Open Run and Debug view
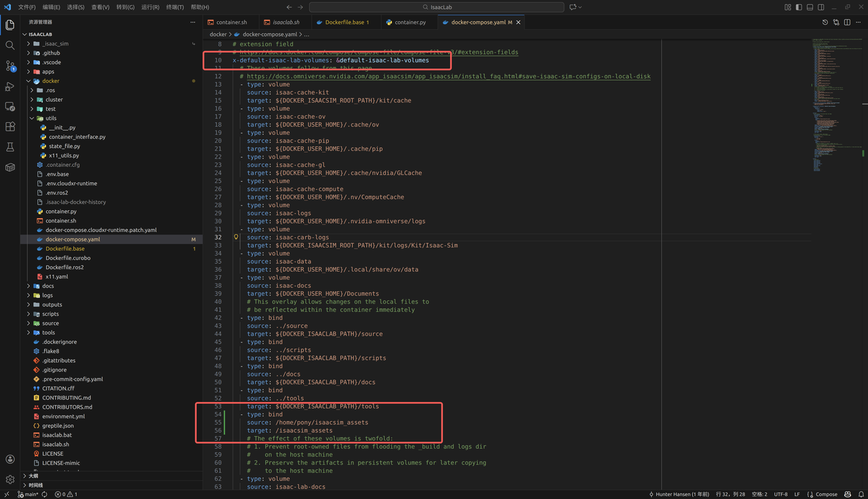This screenshot has height=499, width=868. coord(9,86)
